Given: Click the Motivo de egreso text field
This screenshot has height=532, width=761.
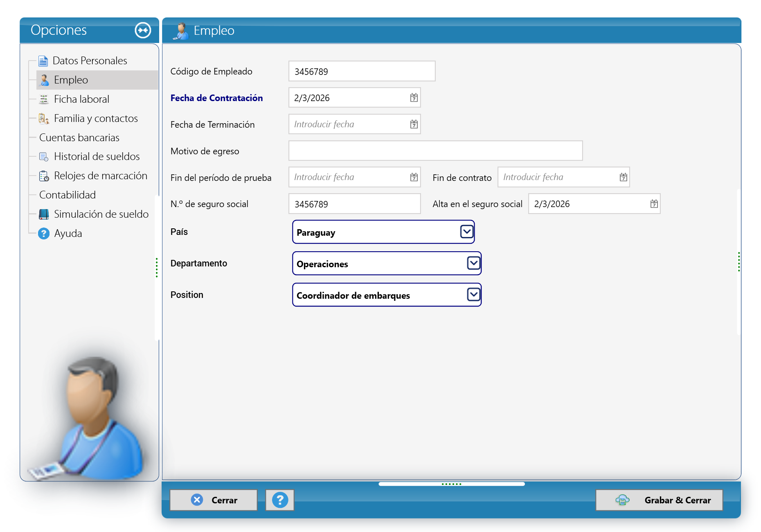Looking at the screenshot, I should [x=435, y=151].
